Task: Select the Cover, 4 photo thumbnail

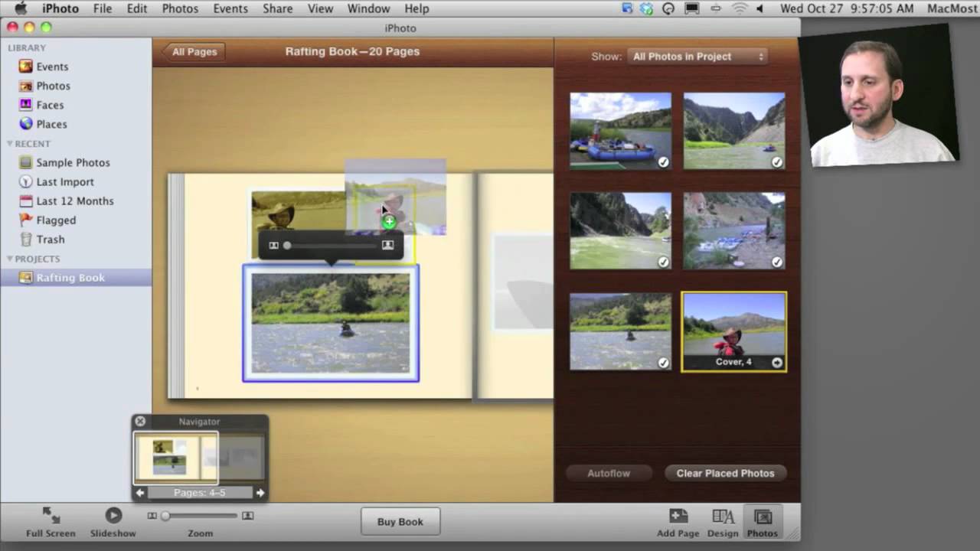Action: 733,331
